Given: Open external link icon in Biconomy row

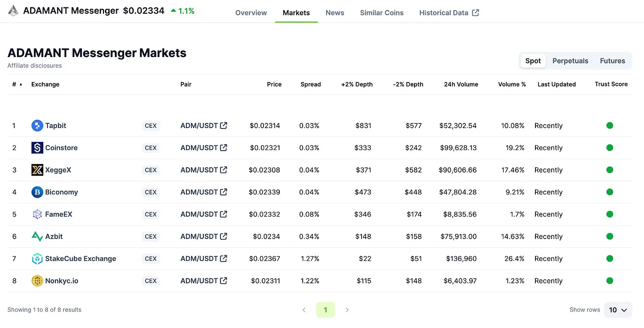Looking at the screenshot, I should click(224, 192).
